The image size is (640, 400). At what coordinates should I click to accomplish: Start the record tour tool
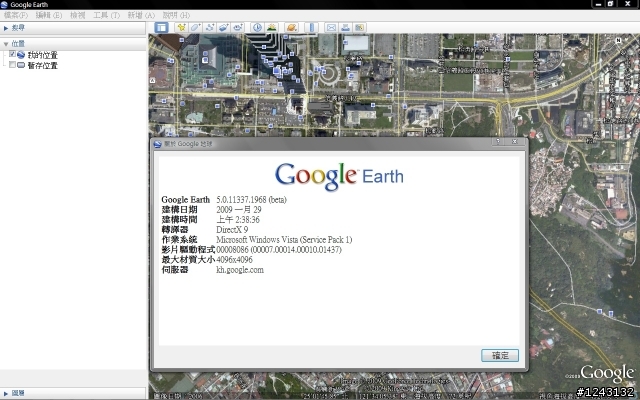click(238, 27)
